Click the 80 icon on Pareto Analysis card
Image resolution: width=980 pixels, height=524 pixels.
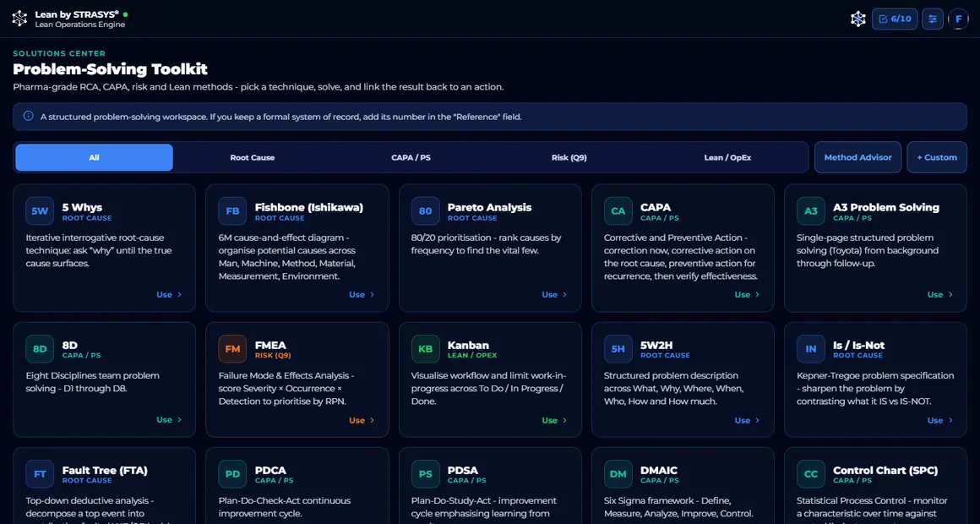point(425,210)
